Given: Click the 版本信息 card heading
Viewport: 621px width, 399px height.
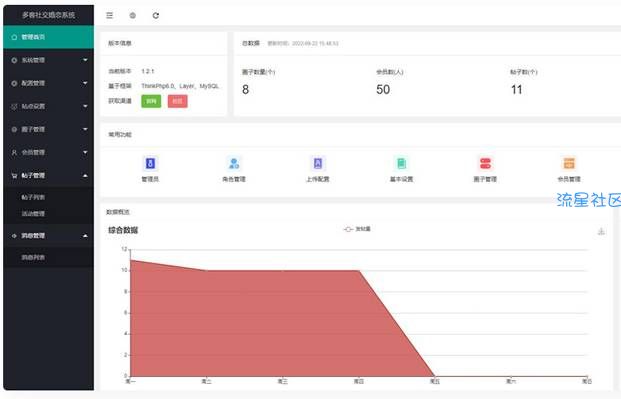Looking at the screenshot, I should pyautogui.click(x=120, y=43).
